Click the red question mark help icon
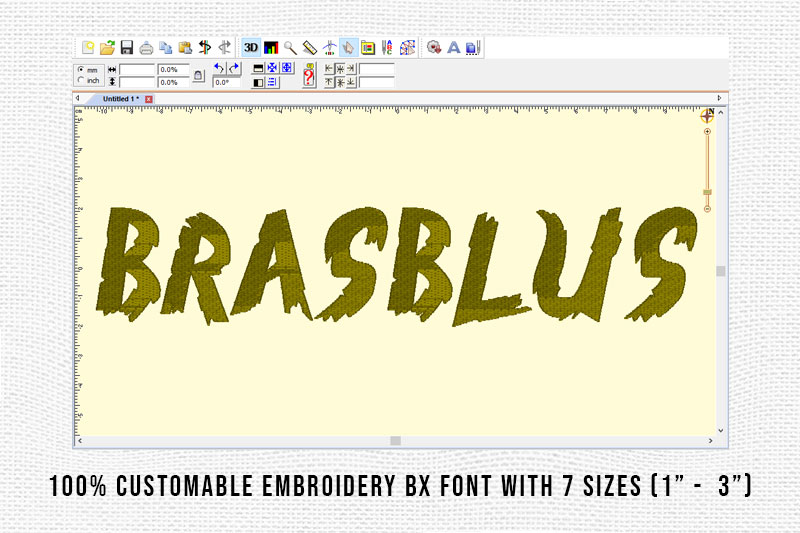Image resolution: width=800 pixels, height=533 pixels. (309, 75)
